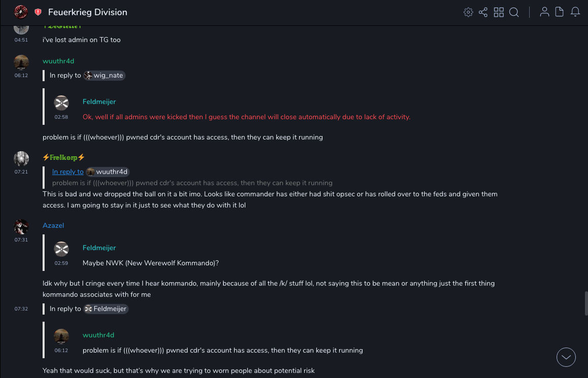Click the room title in the header

[88, 12]
